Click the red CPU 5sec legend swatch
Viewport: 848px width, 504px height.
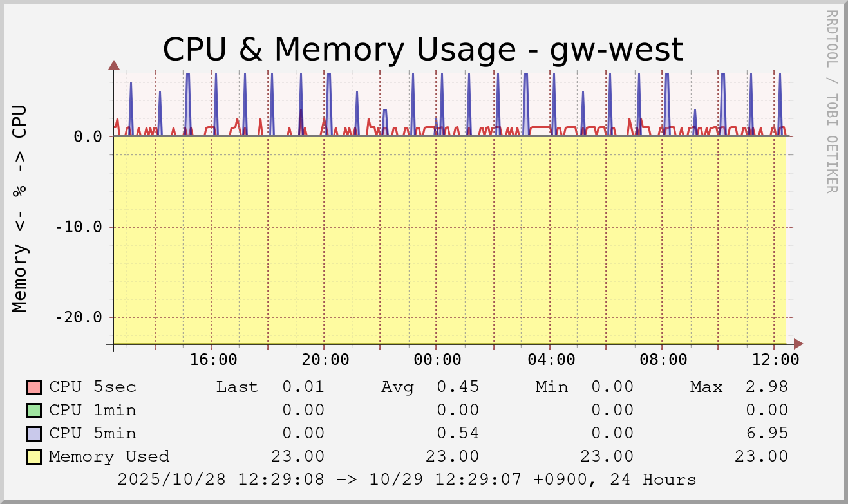pos(33,387)
